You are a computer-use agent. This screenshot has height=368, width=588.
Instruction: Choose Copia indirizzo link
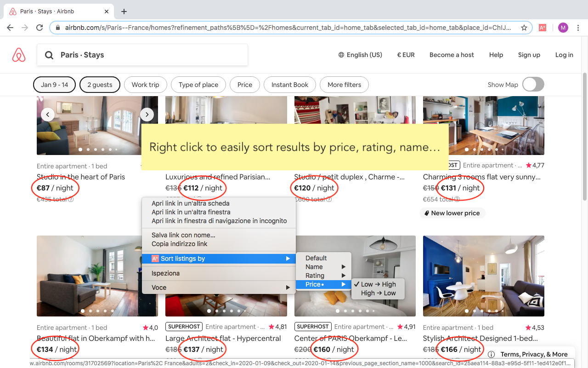(218, 244)
